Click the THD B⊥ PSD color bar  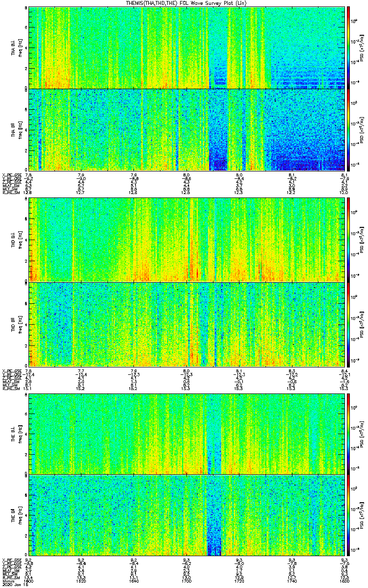click(349, 240)
